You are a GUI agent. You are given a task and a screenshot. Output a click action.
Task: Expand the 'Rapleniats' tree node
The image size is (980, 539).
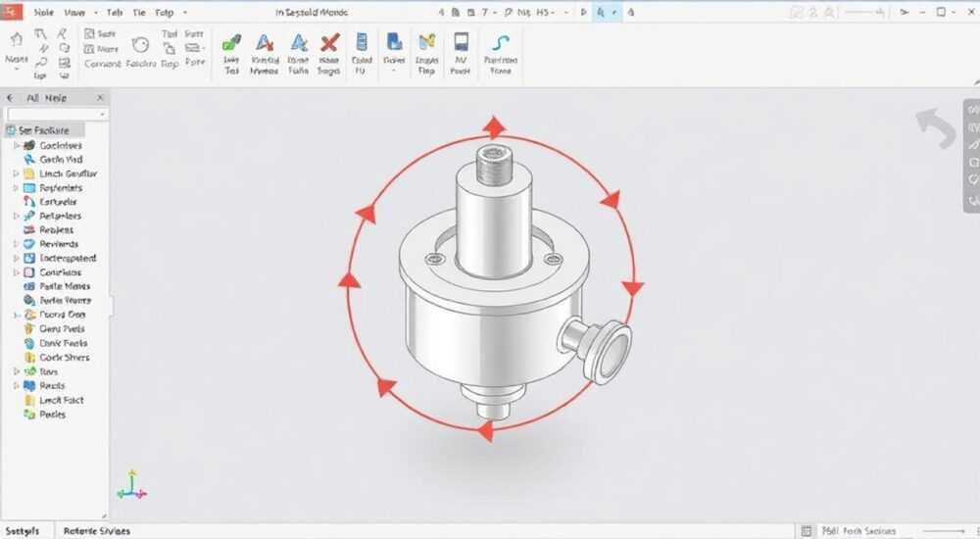pos(17,187)
